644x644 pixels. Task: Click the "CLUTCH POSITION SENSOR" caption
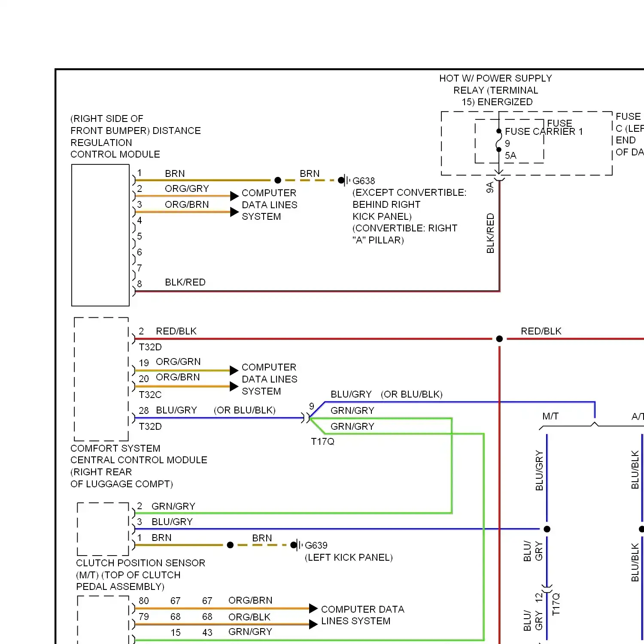click(x=140, y=563)
